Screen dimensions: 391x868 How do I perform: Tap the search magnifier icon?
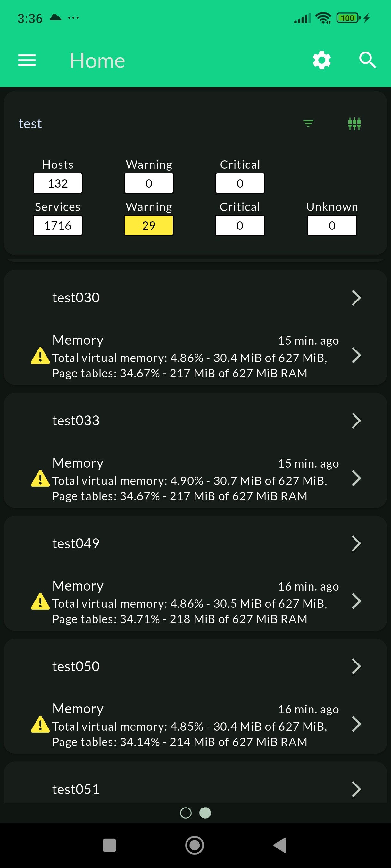(367, 60)
